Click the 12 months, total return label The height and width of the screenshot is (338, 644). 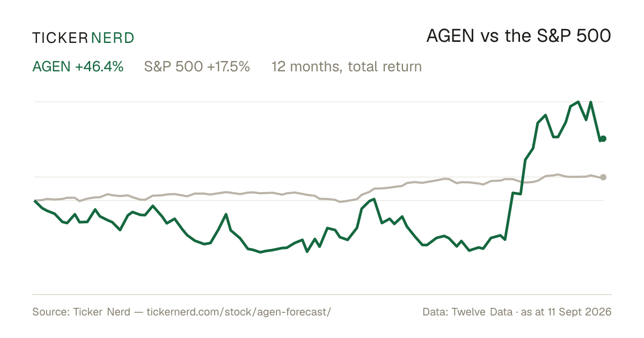(347, 67)
